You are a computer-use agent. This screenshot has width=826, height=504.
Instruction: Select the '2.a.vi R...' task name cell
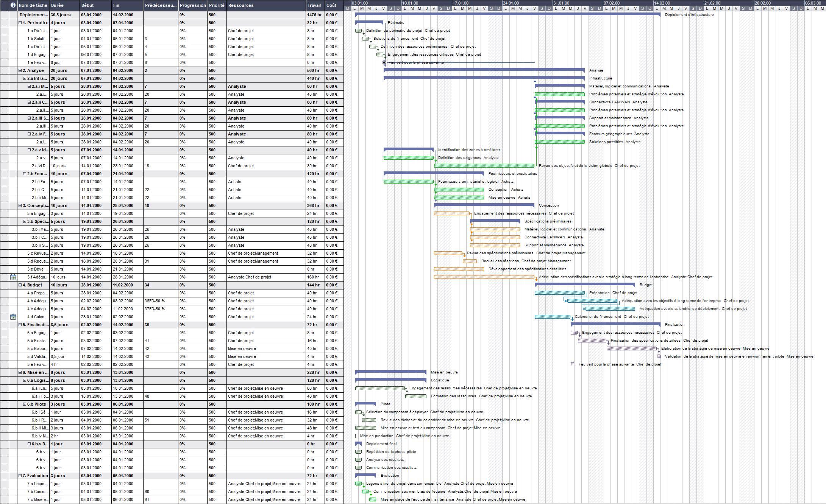33,166
